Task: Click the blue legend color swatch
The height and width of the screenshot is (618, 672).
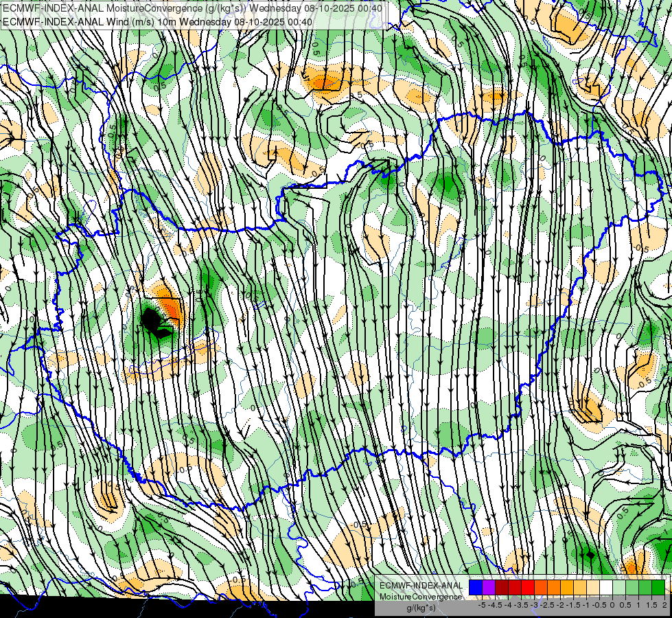Action: coord(476,588)
